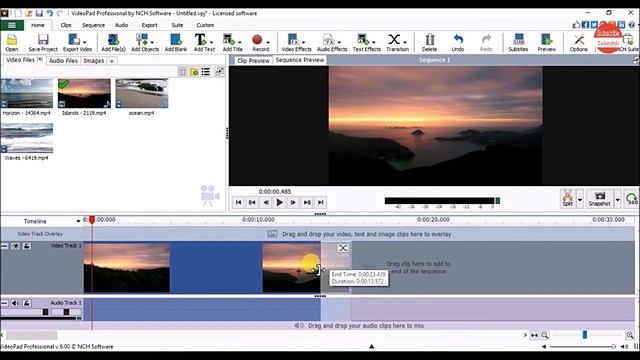Split the clip with the Split scissors icon
This screenshot has height=360, width=640.
pos(568,199)
